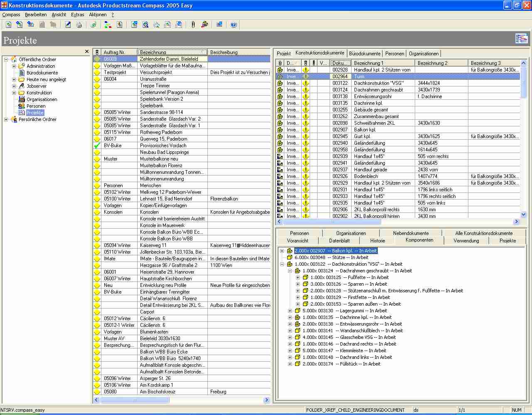Sort documents by Bezeichnung 3 column header
Image resolution: width=532 pixels, height=415 pixels.
pyautogui.click(x=494, y=63)
